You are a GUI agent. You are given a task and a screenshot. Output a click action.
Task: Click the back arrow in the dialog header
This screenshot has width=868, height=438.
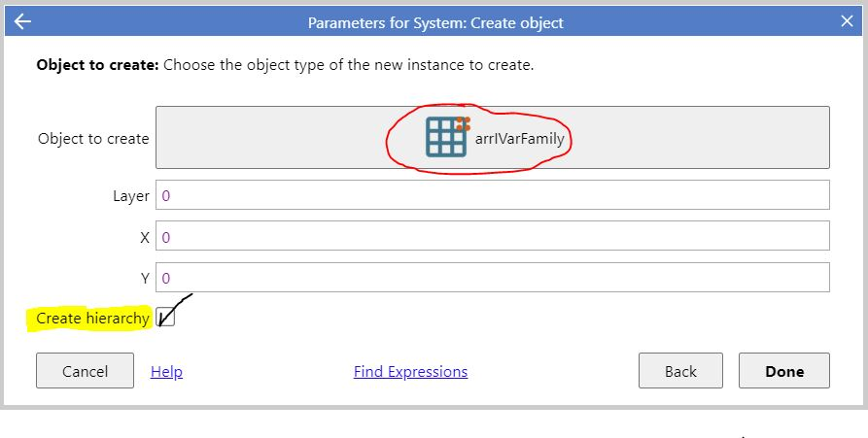coord(22,21)
